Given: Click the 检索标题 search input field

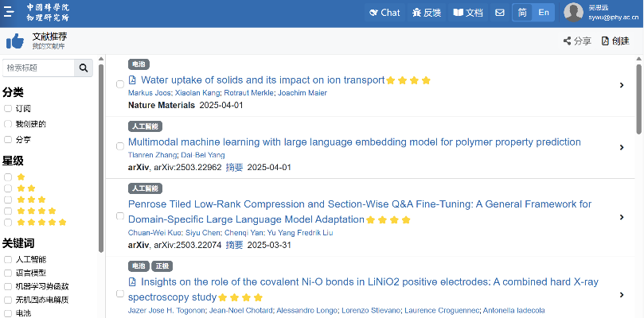Looking at the screenshot, I should (x=38, y=68).
